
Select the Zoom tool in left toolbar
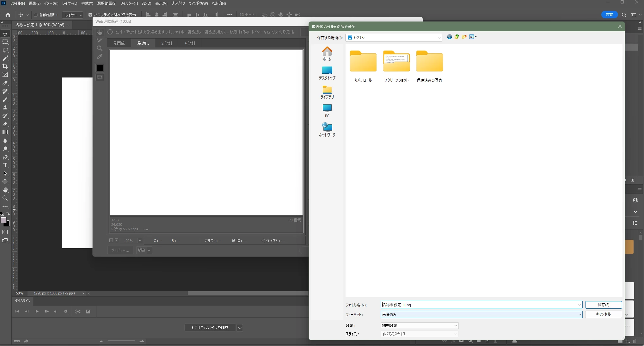click(5, 198)
